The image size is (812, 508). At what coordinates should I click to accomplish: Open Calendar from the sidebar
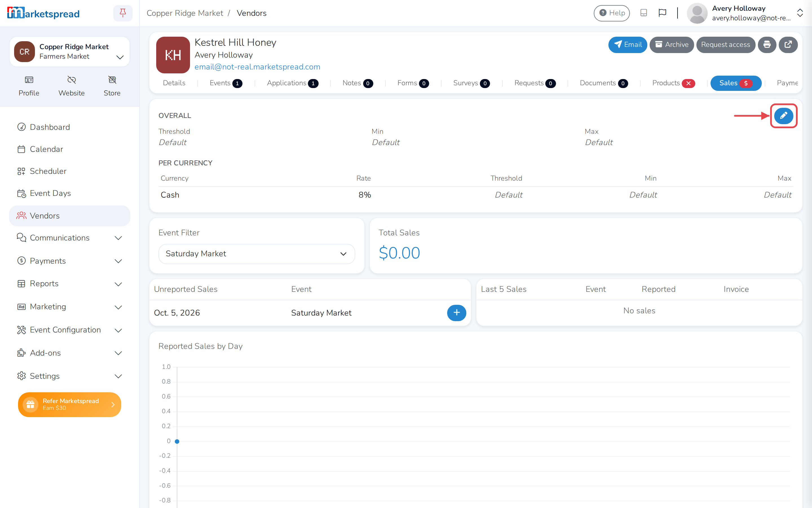tap(69, 149)
